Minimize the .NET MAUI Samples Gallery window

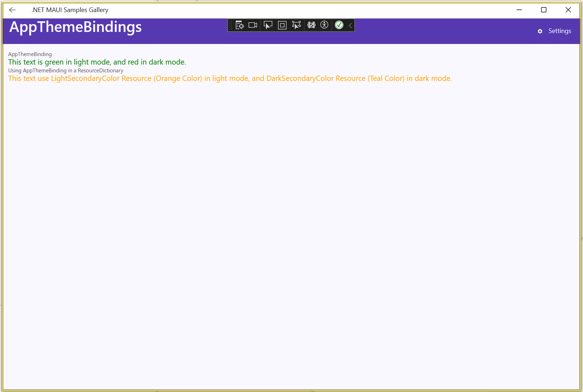[x=519, y=10]
